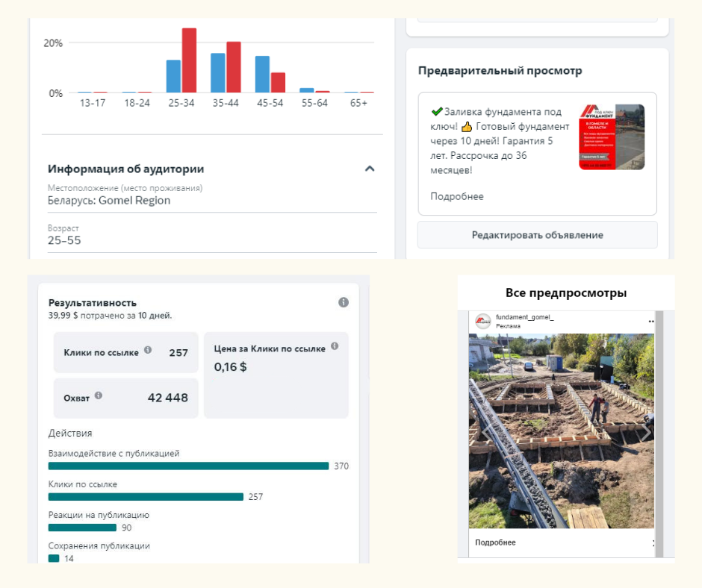Click info icon next to Охват metric
This screenshot has height=588, width=702.
click(x=99, y=396)
